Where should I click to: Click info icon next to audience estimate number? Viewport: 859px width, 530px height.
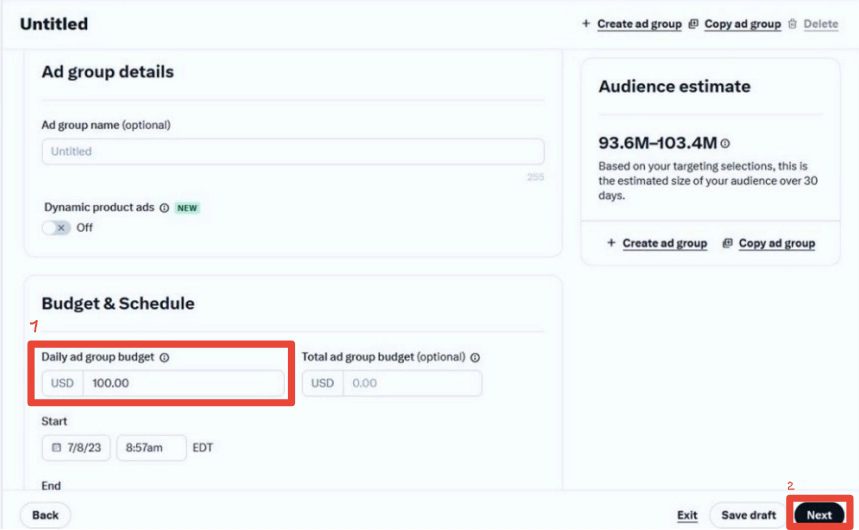(725, 143)
